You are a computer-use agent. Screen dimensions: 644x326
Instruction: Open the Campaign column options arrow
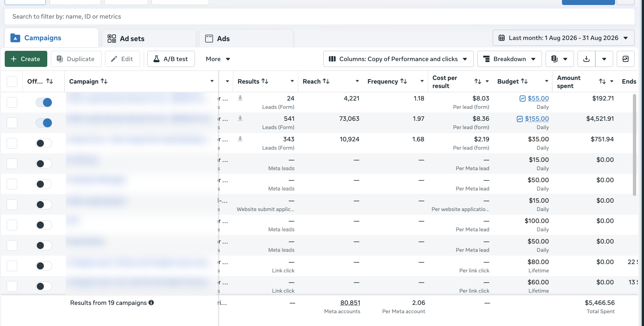(212, 81)
